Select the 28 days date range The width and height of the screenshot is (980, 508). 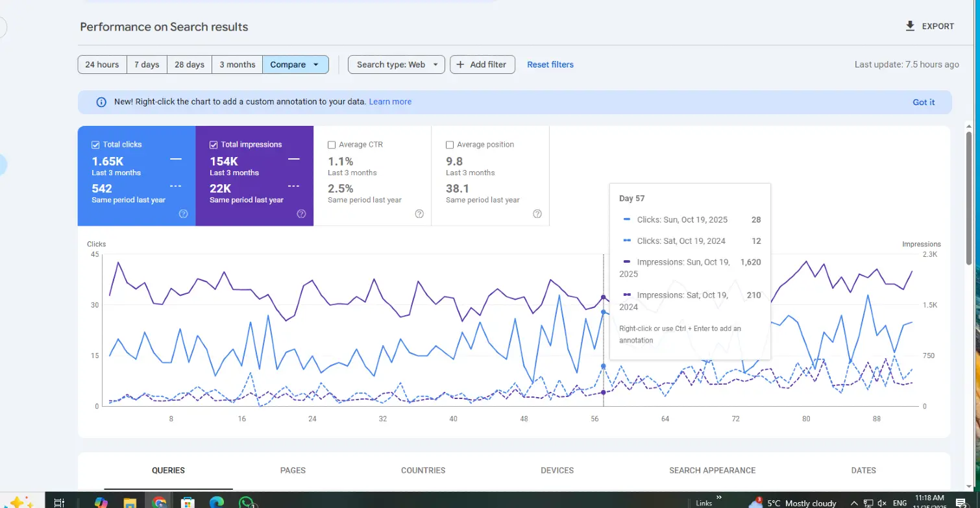tap(190, 65)
